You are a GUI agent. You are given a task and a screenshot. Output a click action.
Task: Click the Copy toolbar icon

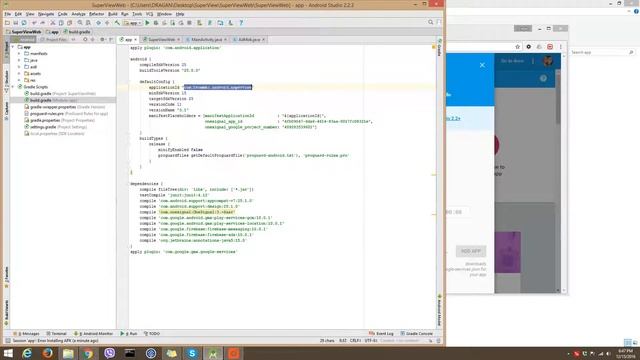tap(61, 23)
